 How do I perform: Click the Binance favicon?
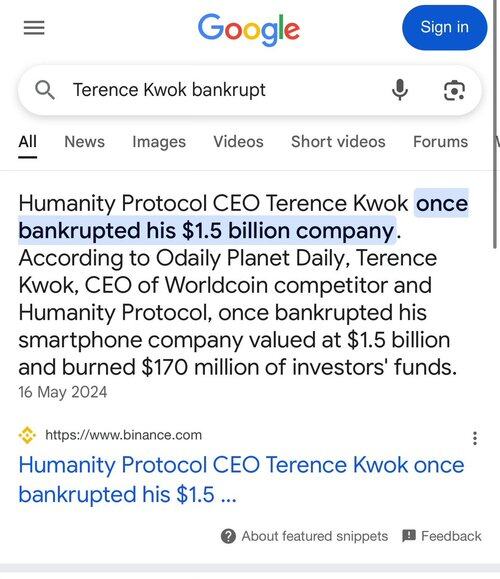pos(27,435)
